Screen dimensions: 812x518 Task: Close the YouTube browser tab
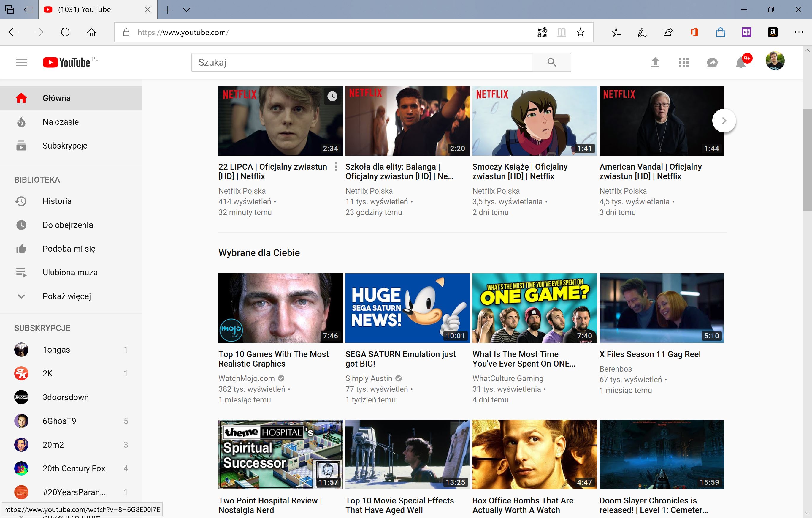[148, 10]
